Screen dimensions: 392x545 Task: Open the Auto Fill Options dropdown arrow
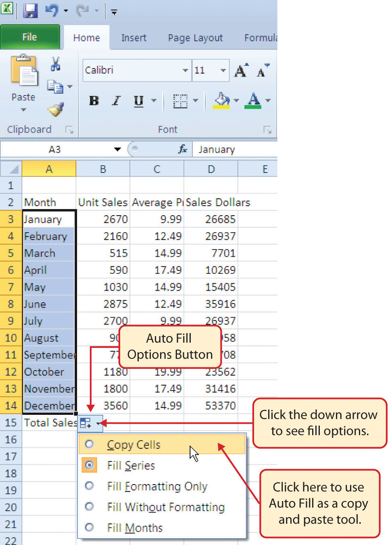point(99,423)
